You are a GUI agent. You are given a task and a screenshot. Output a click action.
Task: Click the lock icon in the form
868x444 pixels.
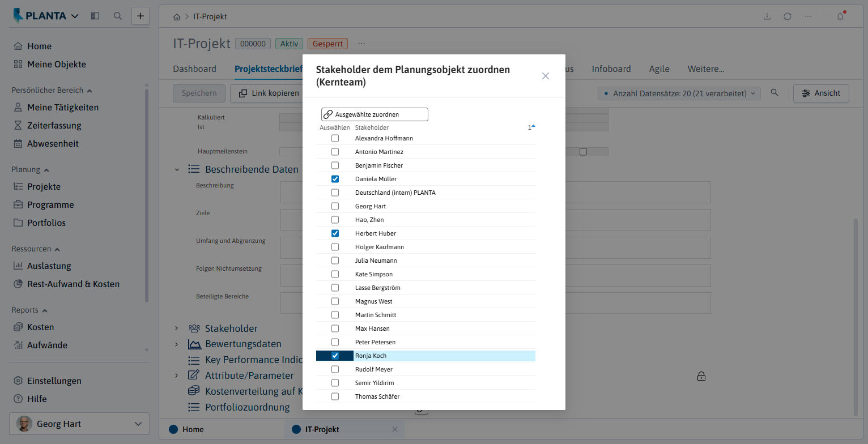click(x=701, y=376)
